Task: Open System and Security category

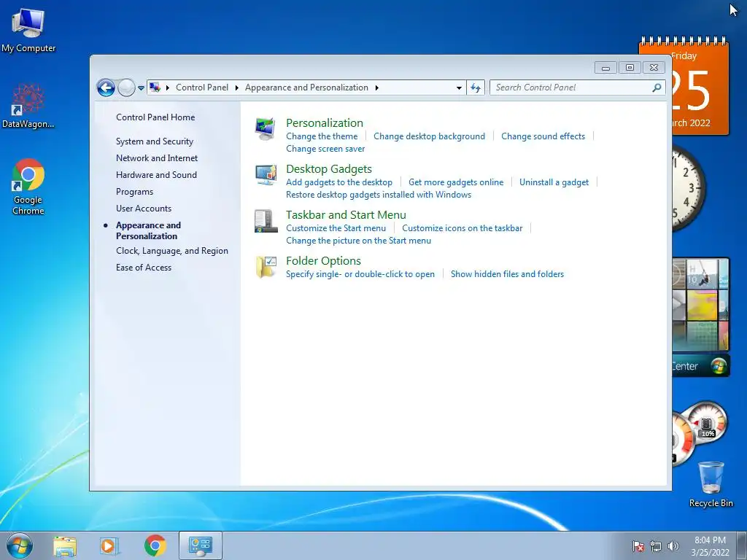Action: click(155, 141)
